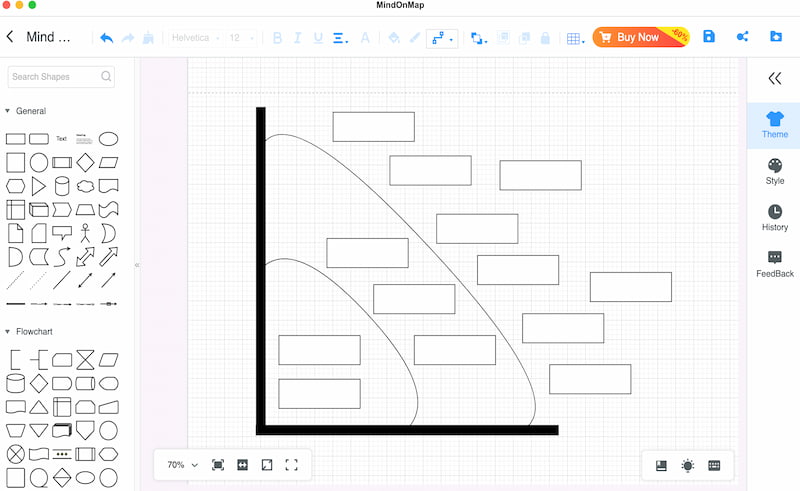Click the share icon
This screenshot has height=491, width=800.
742,36
